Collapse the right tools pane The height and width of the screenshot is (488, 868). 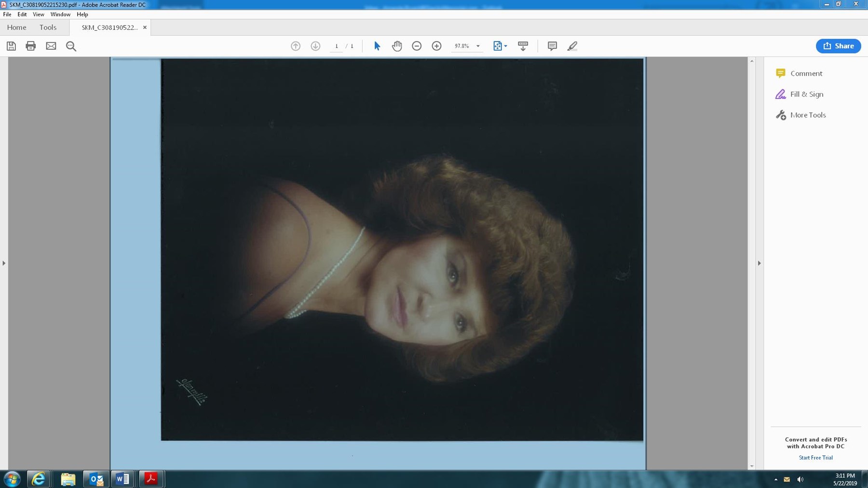(x=759, y=263)
